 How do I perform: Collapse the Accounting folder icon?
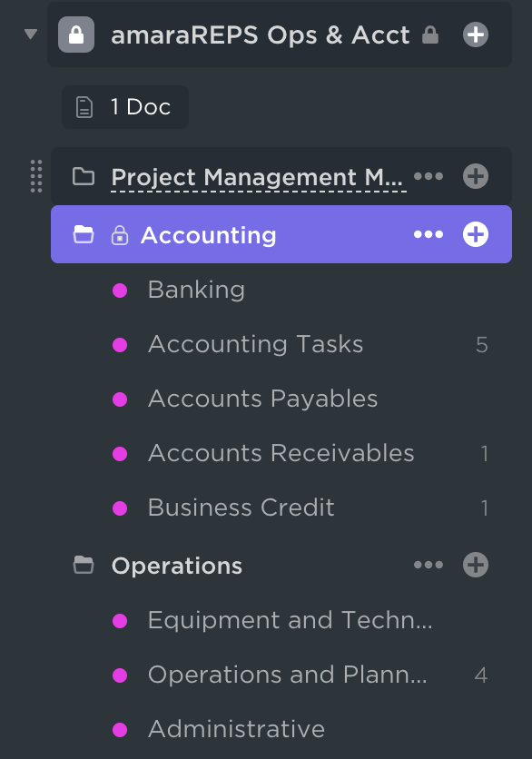(84, 234)
